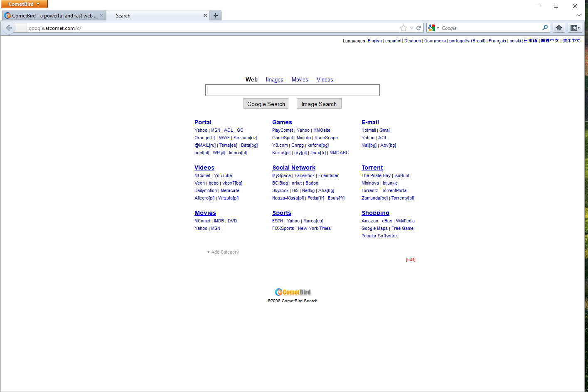Change language to Français
The height and width of the screenshot is (392, 588).
point(497,41)
